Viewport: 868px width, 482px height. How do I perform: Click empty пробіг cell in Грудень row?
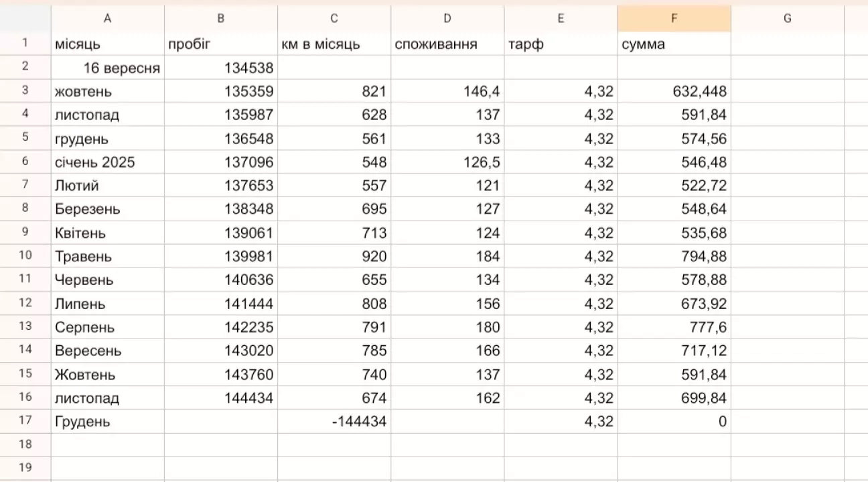click(x=220, y=422)
